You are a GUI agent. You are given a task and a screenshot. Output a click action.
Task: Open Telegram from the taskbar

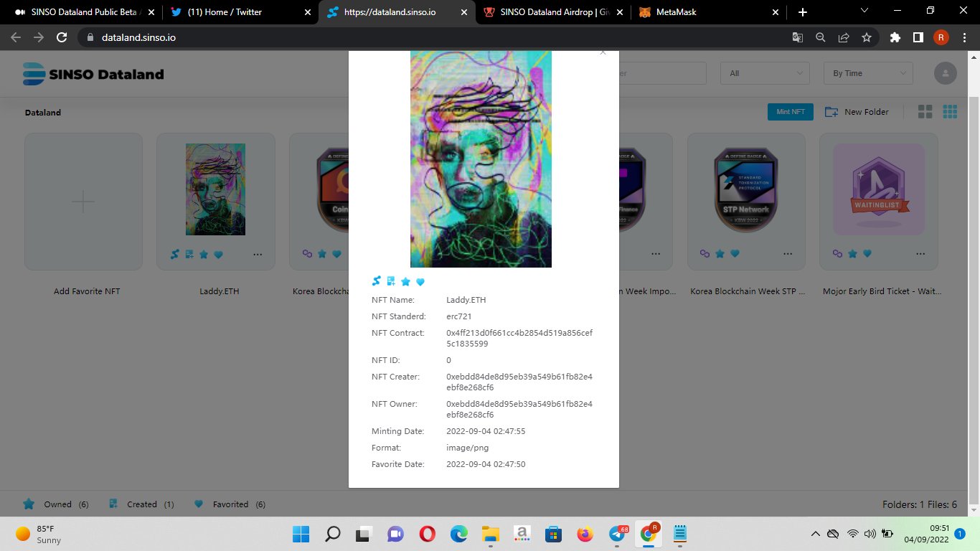pyautogui.click(x=618, y=534)
